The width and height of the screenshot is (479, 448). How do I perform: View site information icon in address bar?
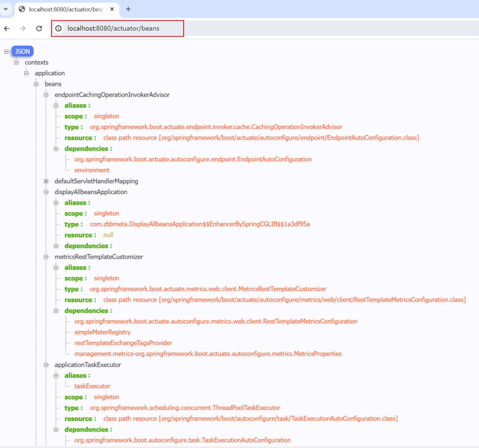(59, 28)
